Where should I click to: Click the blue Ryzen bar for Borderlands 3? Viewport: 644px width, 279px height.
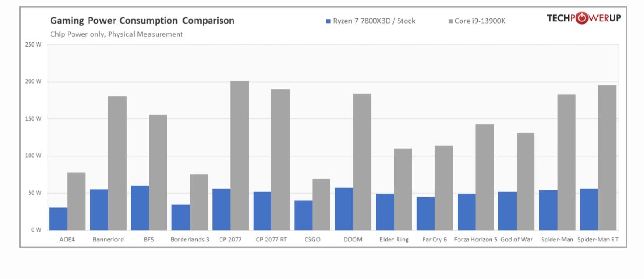pos(181,217)
